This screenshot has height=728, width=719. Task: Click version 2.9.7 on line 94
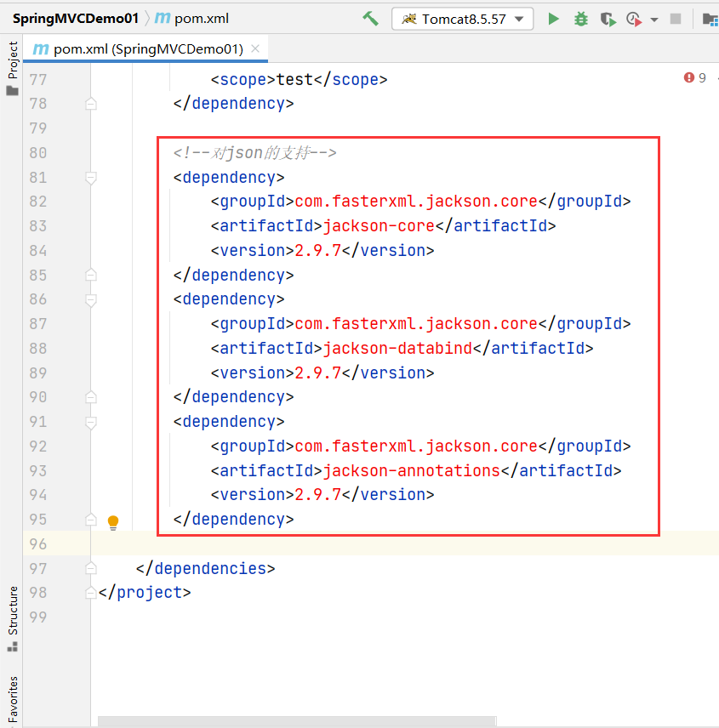click(x=318, y=495)
